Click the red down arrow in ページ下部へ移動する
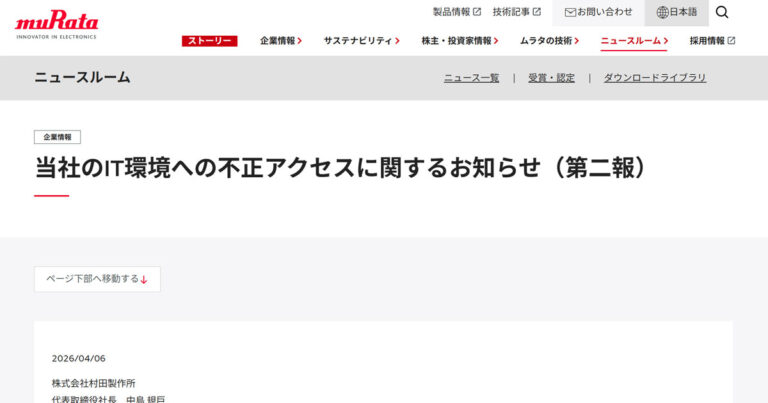768x403 pixels. (144, 280)
